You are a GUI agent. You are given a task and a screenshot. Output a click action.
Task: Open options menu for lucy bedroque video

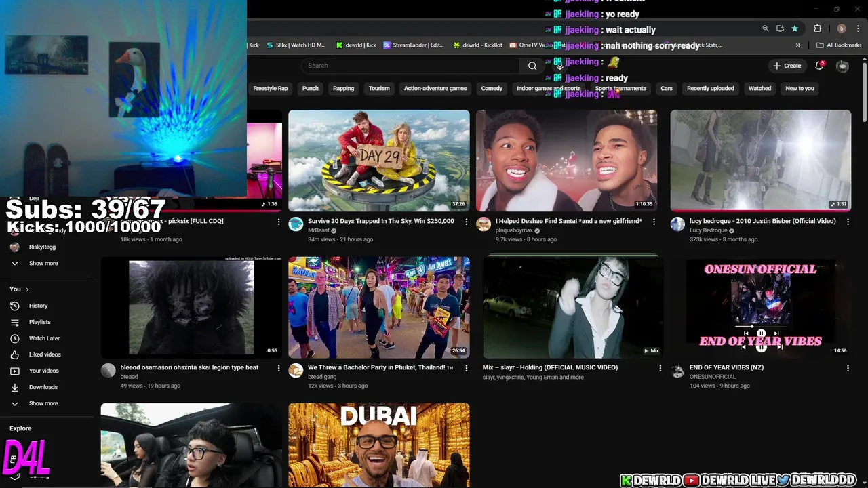point(848,222)
